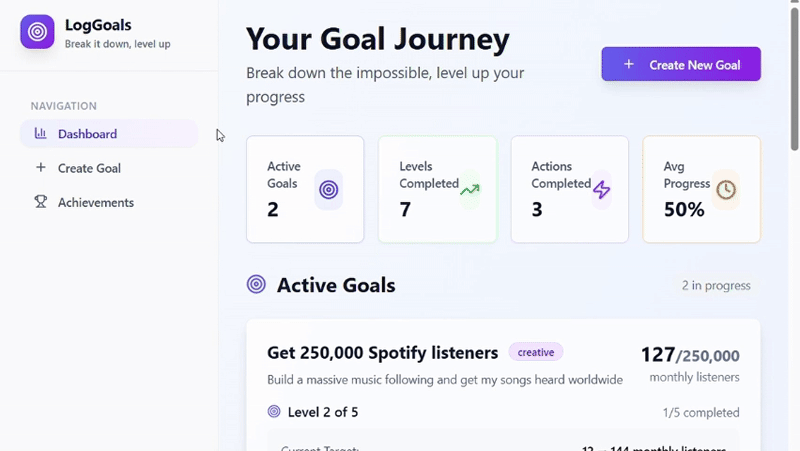Click the Actions Completed lightning icon
The height and width of the screenshot is (451, 800).
click(x=601, y=189)
